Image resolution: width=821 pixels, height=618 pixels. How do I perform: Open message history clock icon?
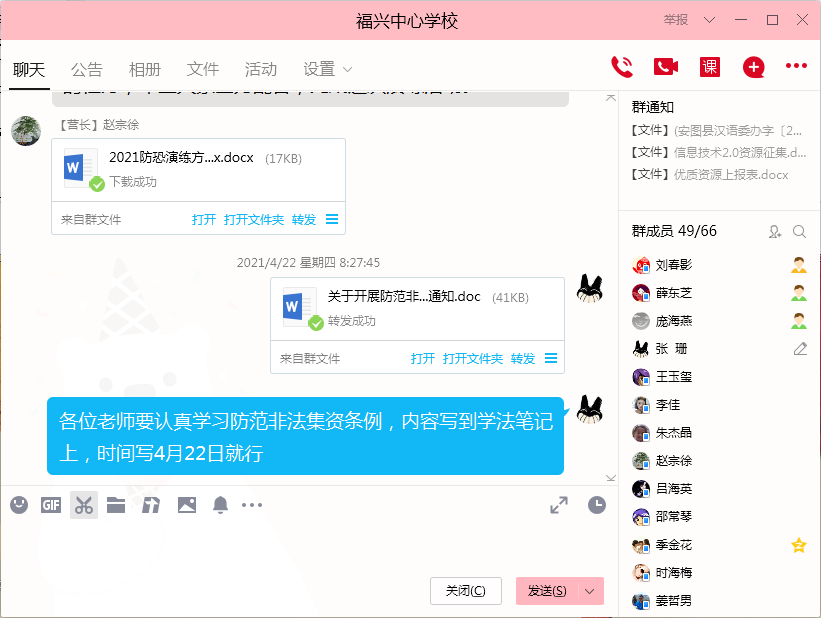coord(597,505)
